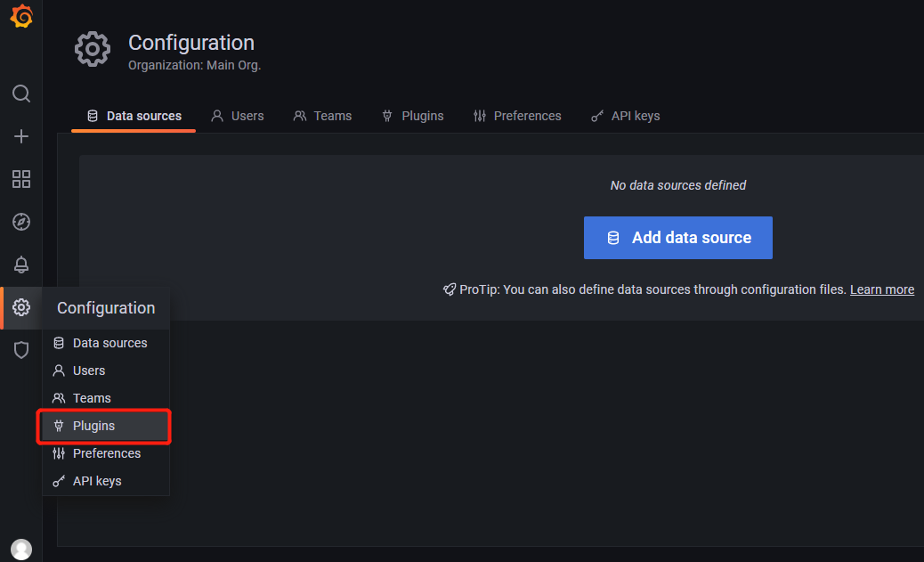Switch to the Users tab

pos(238,116)
